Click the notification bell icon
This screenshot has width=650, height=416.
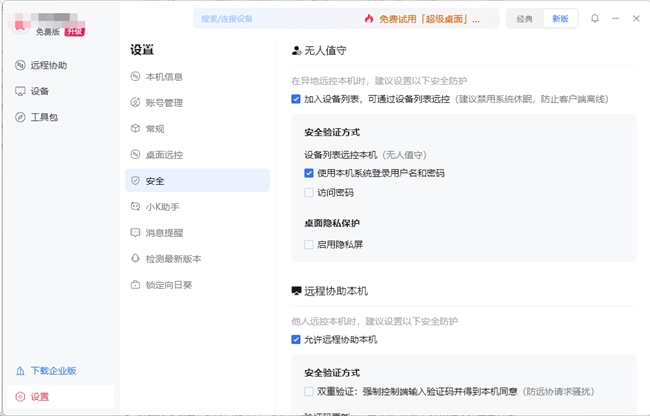(x=595, y=18)
